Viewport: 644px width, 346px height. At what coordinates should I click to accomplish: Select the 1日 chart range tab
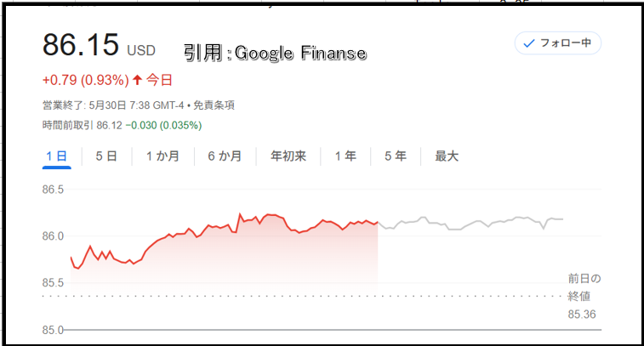(x=57, y=156)
